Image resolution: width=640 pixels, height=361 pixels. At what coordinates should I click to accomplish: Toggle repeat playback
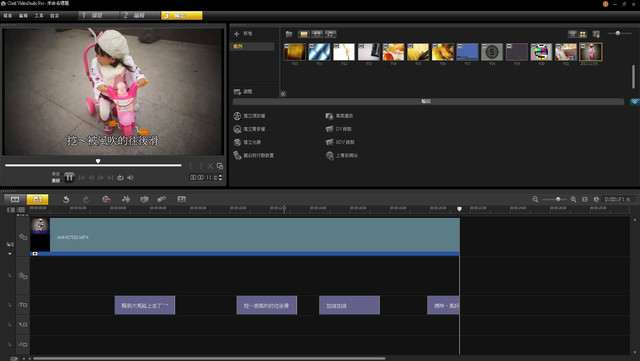coord(120,178)
